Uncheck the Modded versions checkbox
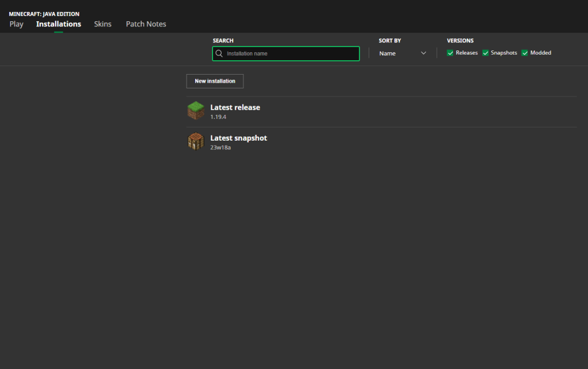The image size is (588, 369). 525,53
